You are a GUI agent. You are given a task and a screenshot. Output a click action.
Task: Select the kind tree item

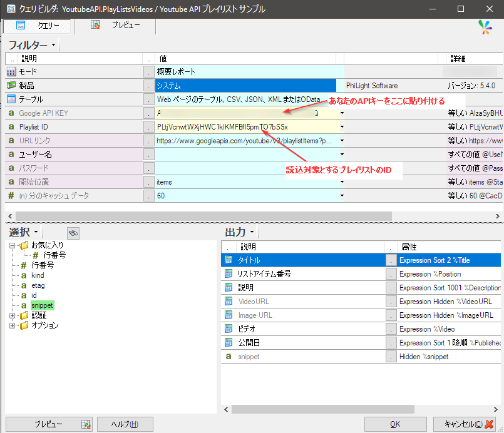coord(38,275)
